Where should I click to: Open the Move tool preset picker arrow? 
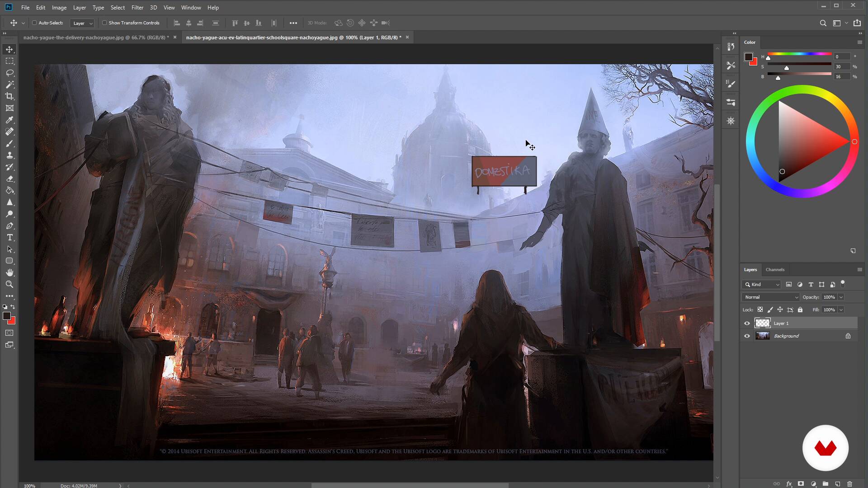pos(23,23)
